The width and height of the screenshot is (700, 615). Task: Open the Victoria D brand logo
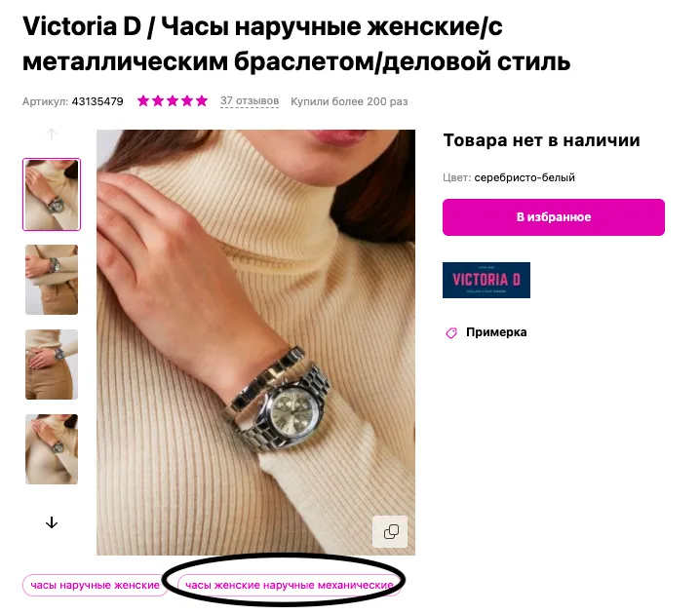point(486,280)
